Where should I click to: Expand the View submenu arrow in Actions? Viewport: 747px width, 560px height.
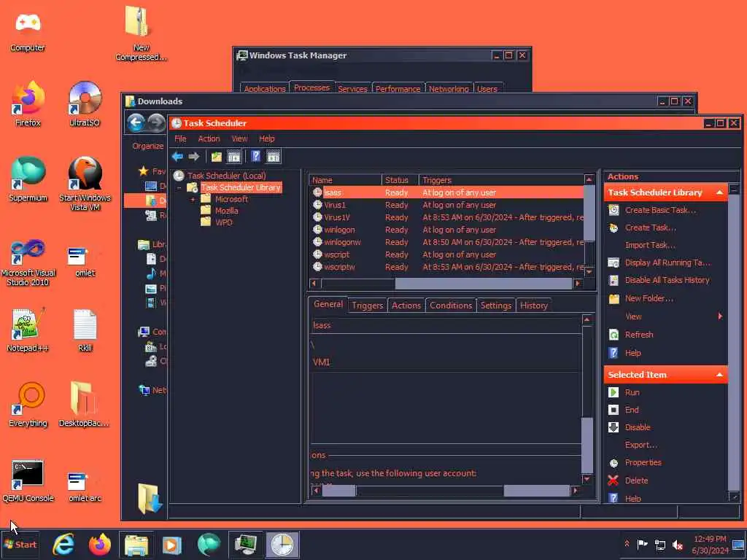click(x=720, y=316)
